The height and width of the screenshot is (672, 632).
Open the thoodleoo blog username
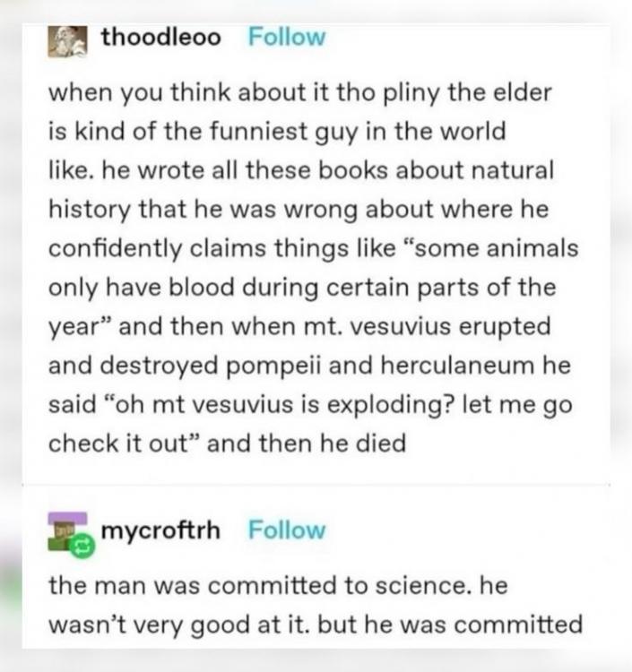click(161, 37)
